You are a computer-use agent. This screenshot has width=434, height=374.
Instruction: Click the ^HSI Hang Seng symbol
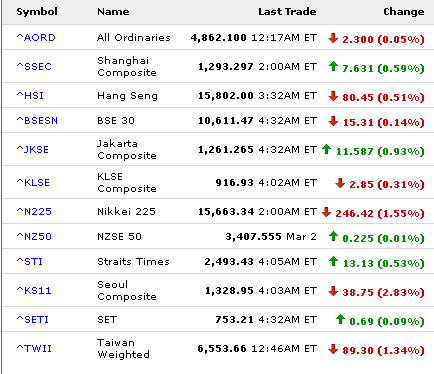point(30,95)
